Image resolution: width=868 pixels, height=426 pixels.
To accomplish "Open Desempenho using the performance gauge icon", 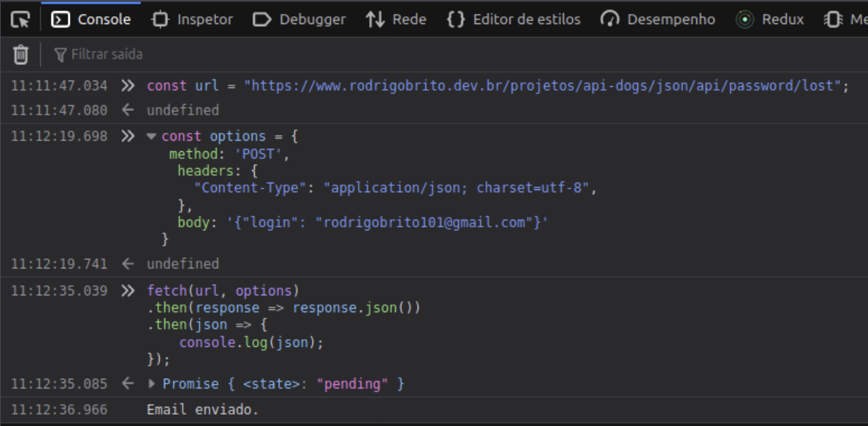I will pyautogui.click(x=611, y=19).
